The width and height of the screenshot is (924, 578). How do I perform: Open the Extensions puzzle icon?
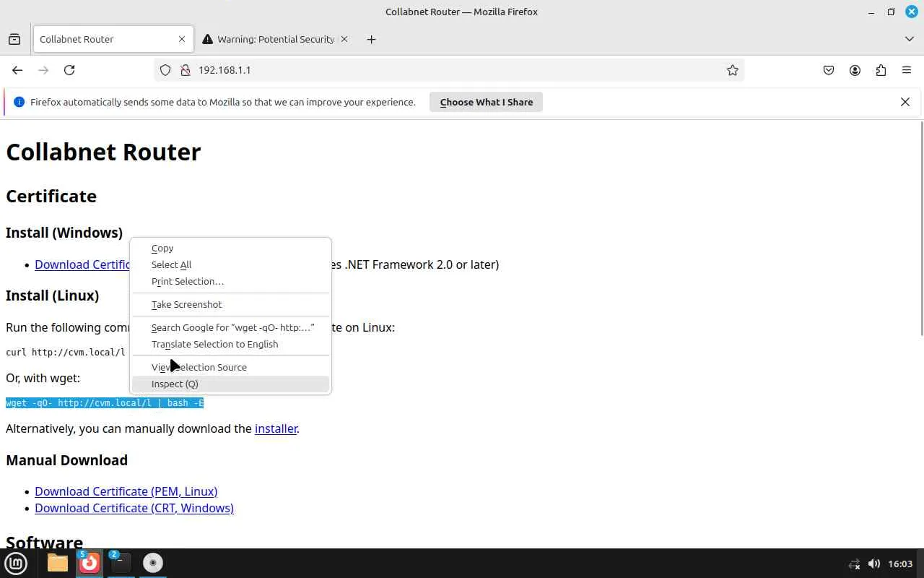pyautogui.click(x=881, y=70)
